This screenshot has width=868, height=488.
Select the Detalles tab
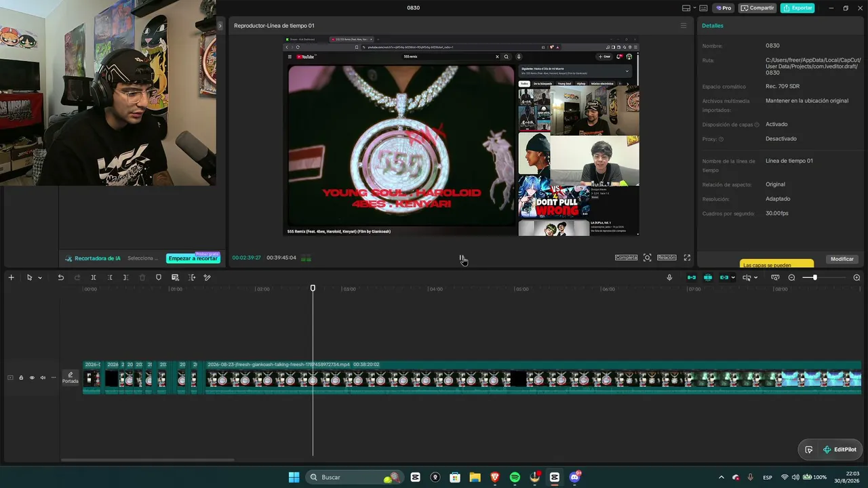(x=713, y=26)
